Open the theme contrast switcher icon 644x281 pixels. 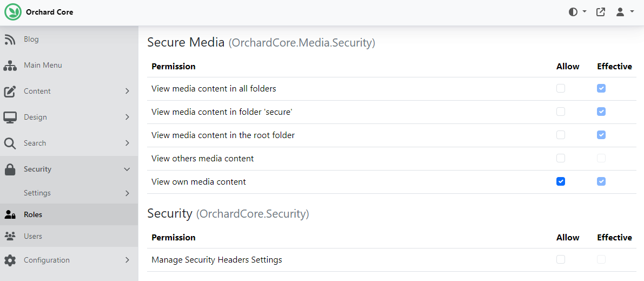point(573,12)
